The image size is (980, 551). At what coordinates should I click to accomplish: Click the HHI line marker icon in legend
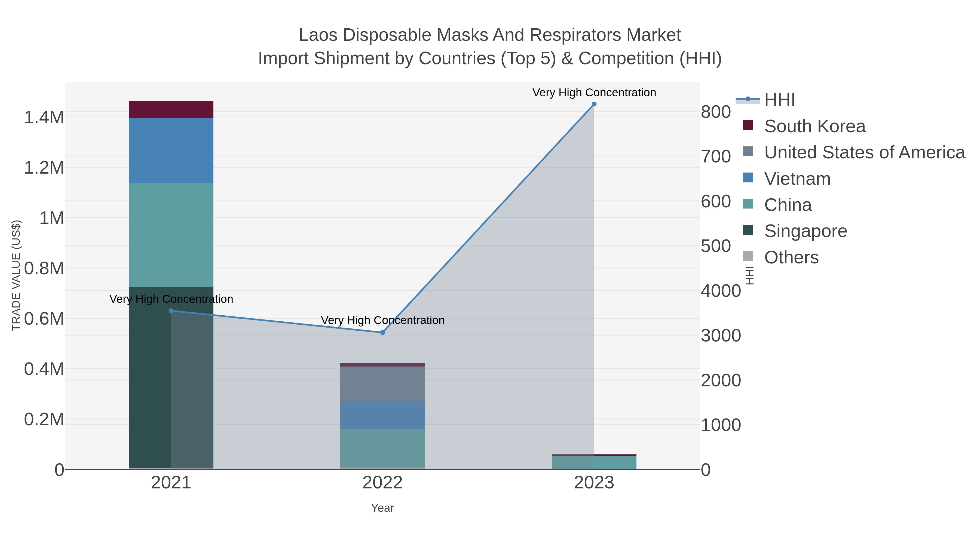coord(748,99)
